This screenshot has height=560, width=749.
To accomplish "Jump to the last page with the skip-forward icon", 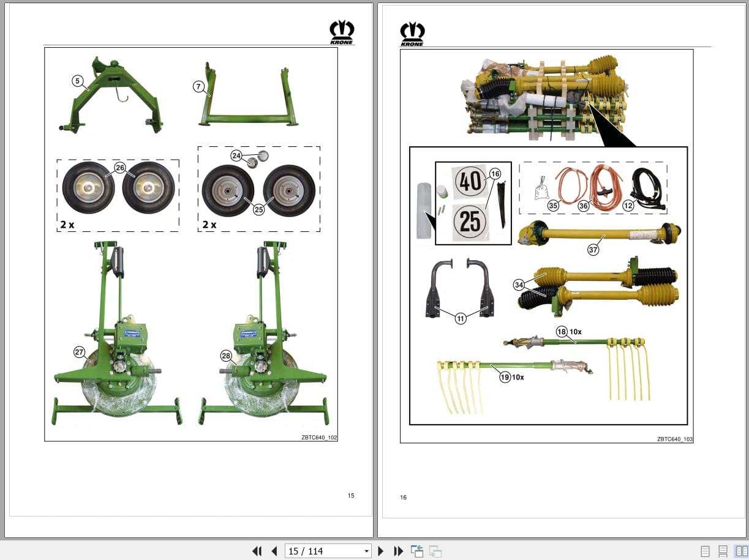I will (x=398, y=551).
